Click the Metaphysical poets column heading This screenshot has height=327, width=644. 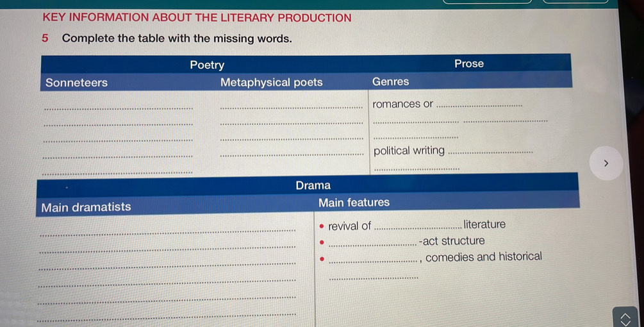pyautogui.click(x=271, y=82)
